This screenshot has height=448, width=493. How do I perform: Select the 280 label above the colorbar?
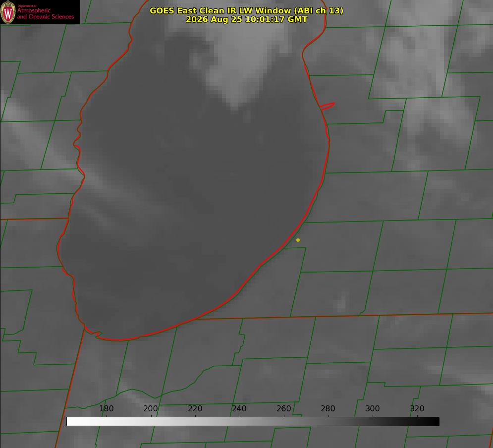point(328,408)
